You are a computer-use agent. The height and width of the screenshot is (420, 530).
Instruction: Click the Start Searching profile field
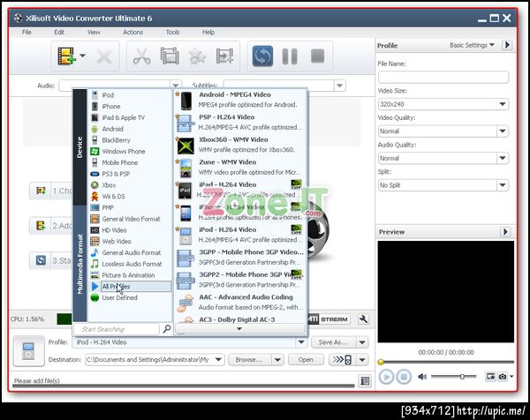(116, 329)
